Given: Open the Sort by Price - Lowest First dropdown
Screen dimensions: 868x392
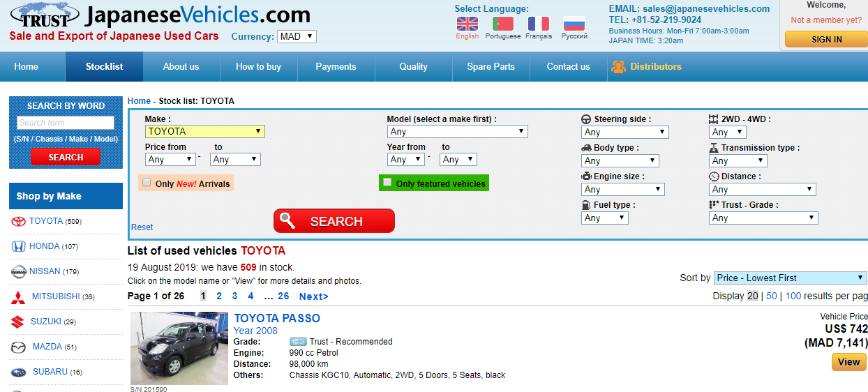Looking at the screenshot, I should pyautogui.click(x=791, y=278).
